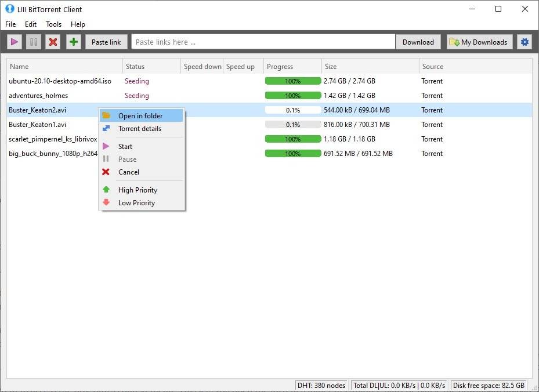Click into the Paste links here field
Screen dimensions: 539x392
[263, 42]
